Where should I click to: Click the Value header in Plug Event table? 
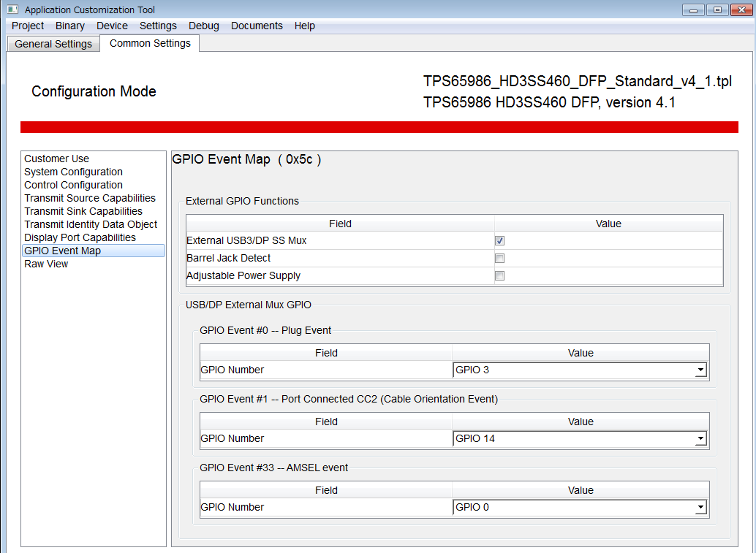[x=581, y=353]
